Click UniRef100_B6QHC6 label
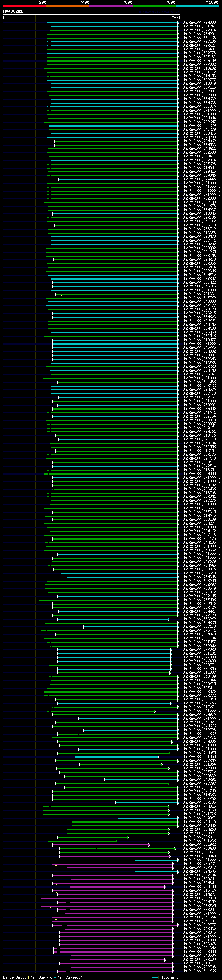 pyautogui.click(x=199, y=133)
